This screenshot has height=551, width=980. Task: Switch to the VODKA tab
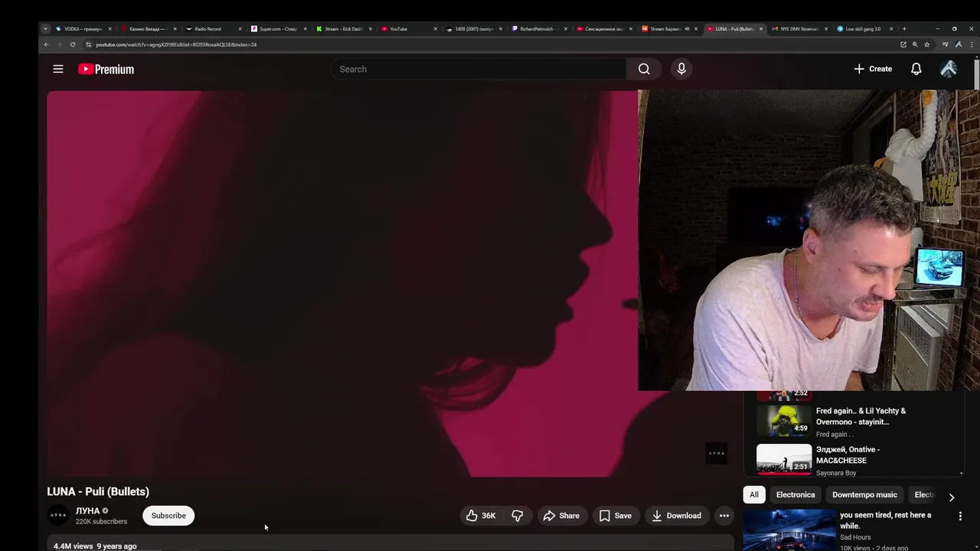[83, 29]
